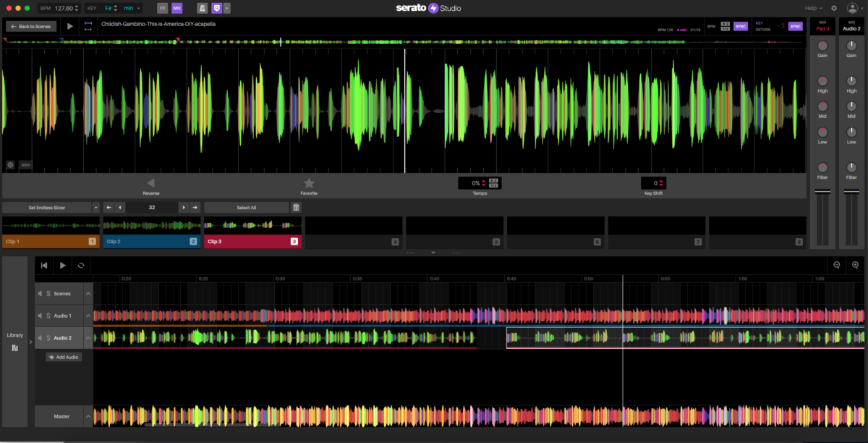The image size is (868, 443).
Task: Toggle the MIX panel button
Action: click(177, 8)
